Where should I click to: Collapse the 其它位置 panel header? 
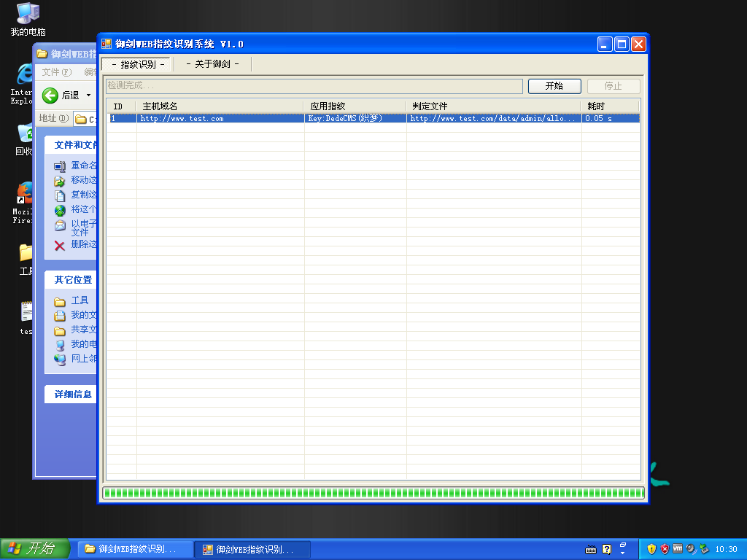[x=71, y=279]
